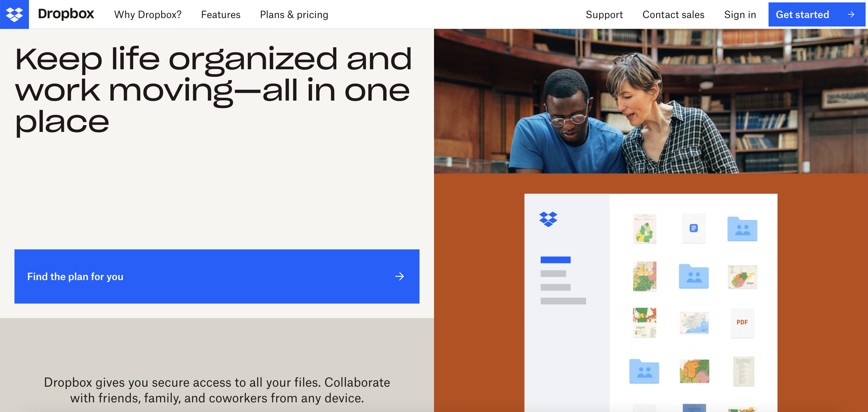Click the library photo of two people
The width and height of the screenshot is (868, 412).
click(651, 101)
